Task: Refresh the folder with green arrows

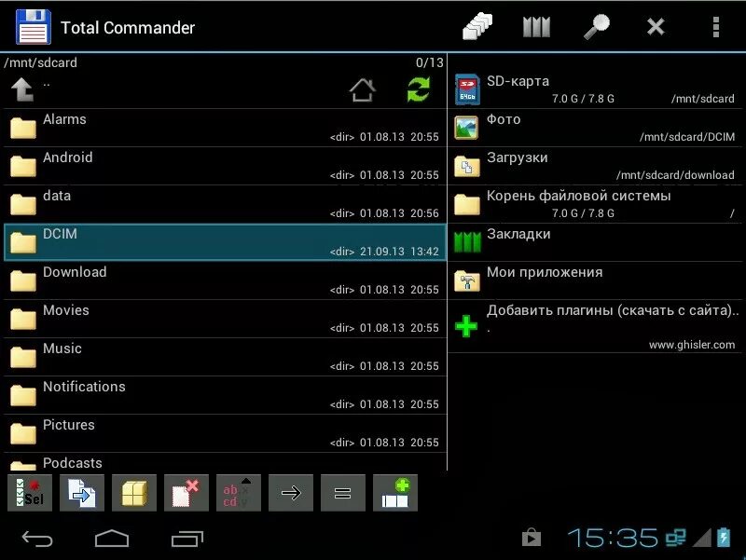Action: (x=419, y=89)
